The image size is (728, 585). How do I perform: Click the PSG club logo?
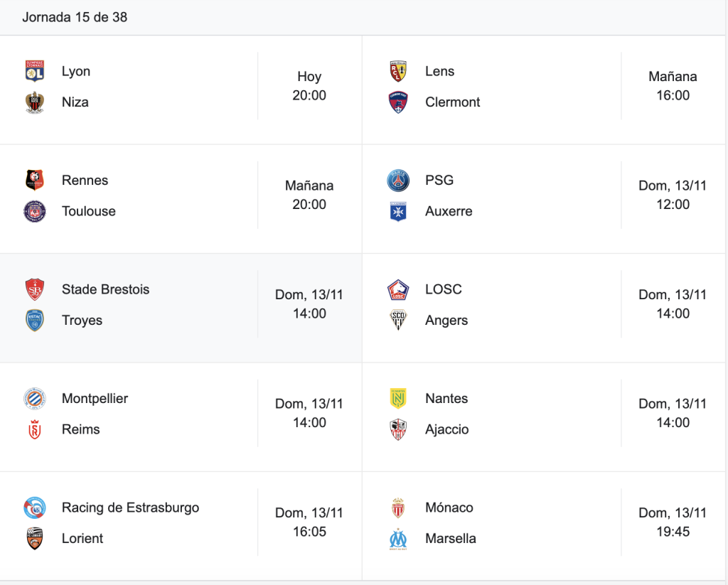[398, 180]
